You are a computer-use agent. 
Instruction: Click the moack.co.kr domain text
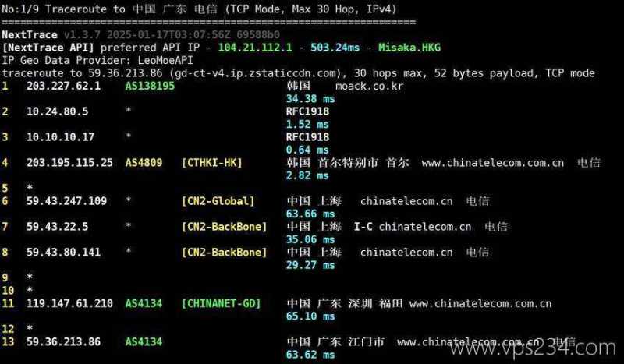[369, 86]
